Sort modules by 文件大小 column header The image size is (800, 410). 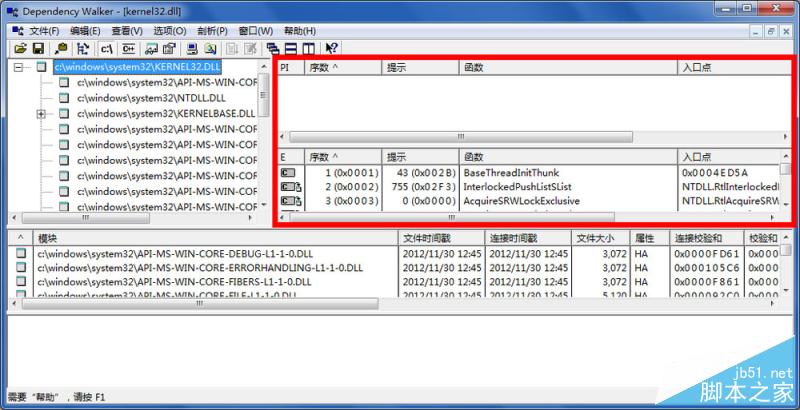601,238
